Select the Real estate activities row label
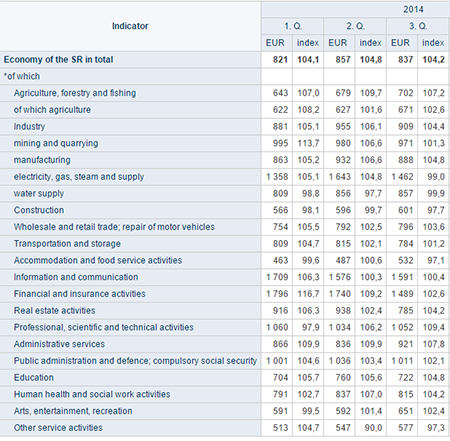This screenshot has height=441, width=450. [54, 311]
